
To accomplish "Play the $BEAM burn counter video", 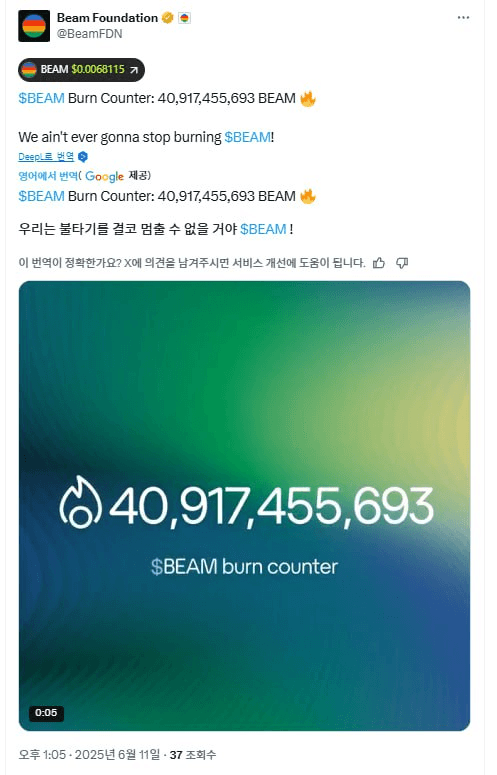I will point(245,506).
